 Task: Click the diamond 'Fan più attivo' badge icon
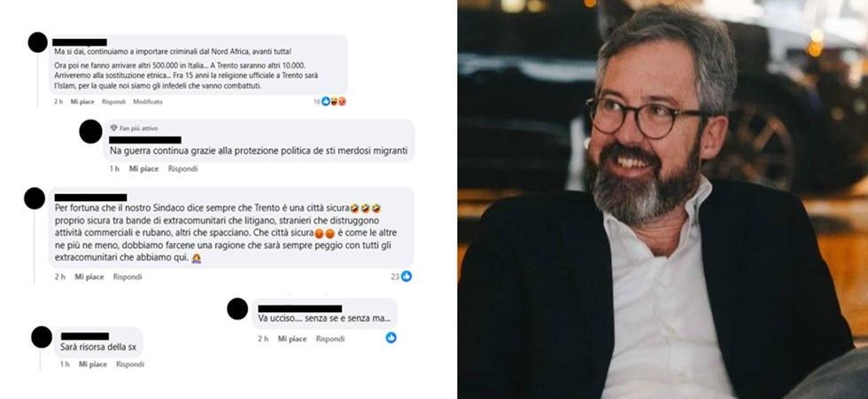tap(114, 128)
